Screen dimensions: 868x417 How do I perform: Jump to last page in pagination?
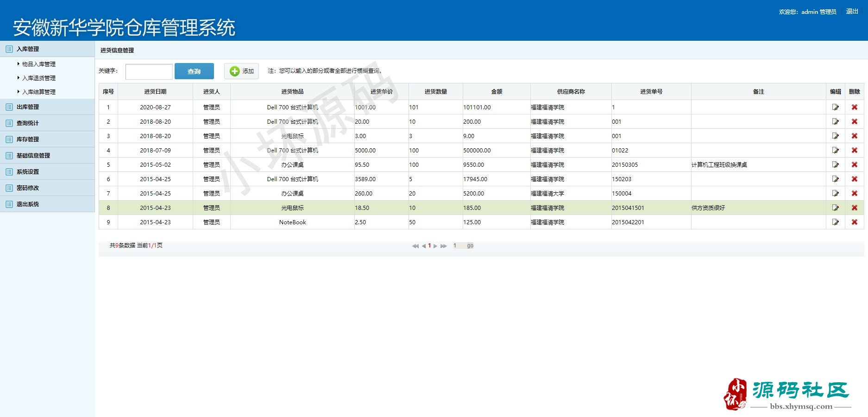[x=444, y=246]
